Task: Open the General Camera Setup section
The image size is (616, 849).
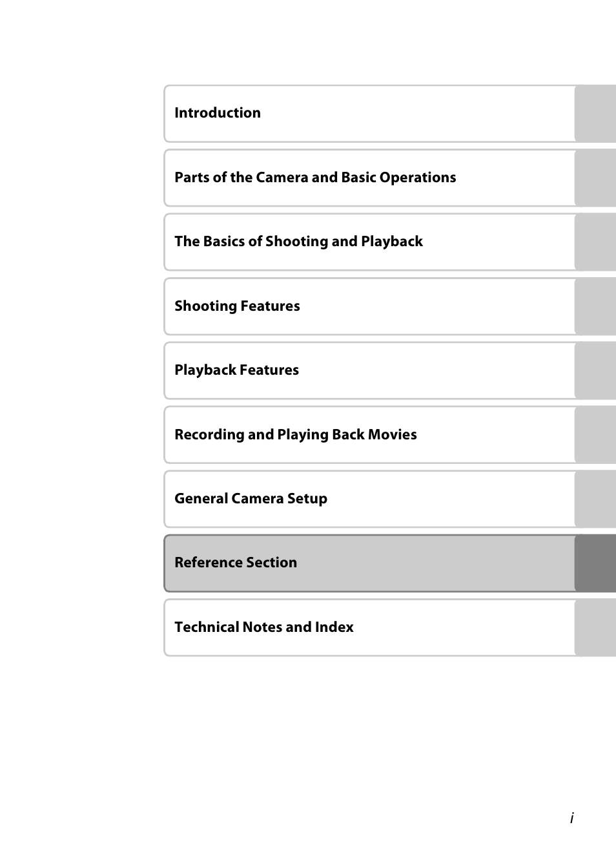Action: tap(251, 499)
